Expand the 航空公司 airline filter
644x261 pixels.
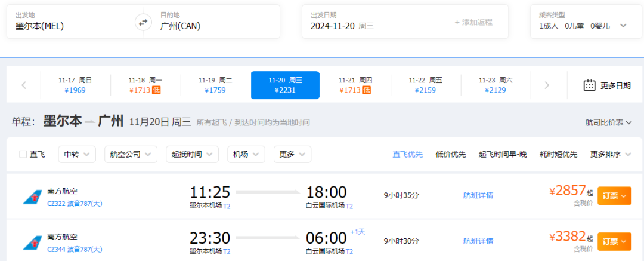(131, 154)
